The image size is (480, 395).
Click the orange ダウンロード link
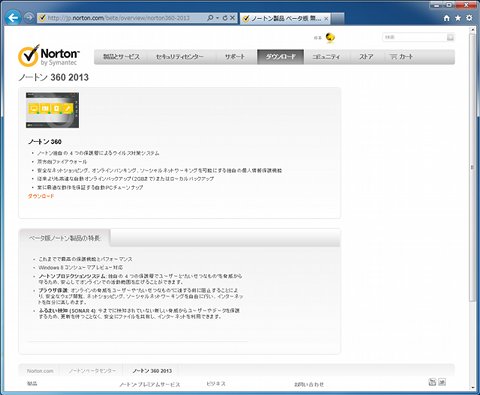coord(41,196)
